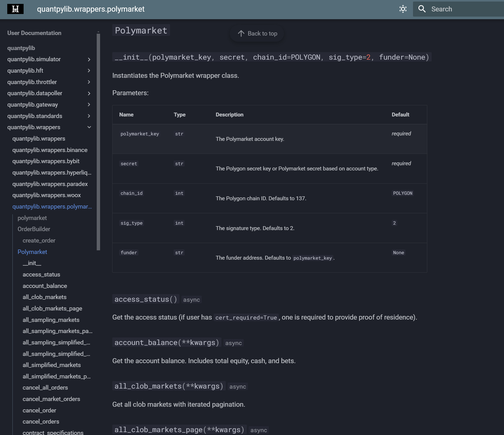Screen dimensions: 504x435
Task: Open quantpylib.throttler nav link
Action: [32, 82]
